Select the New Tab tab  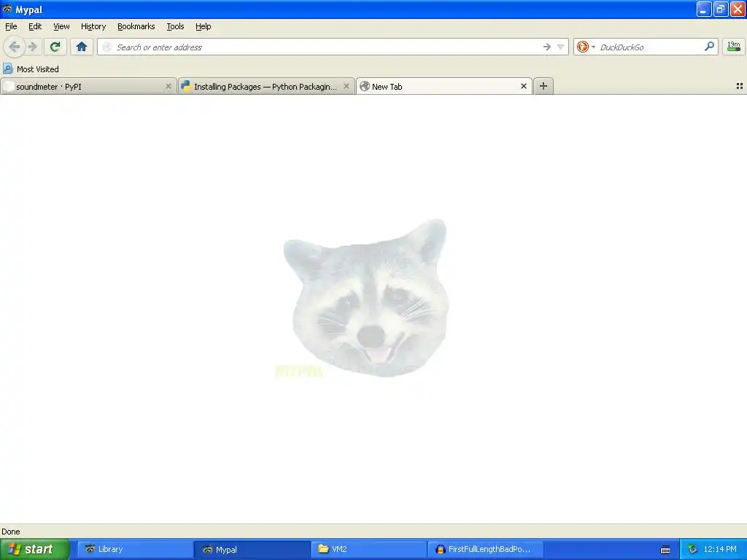click(x=444, y=86)
